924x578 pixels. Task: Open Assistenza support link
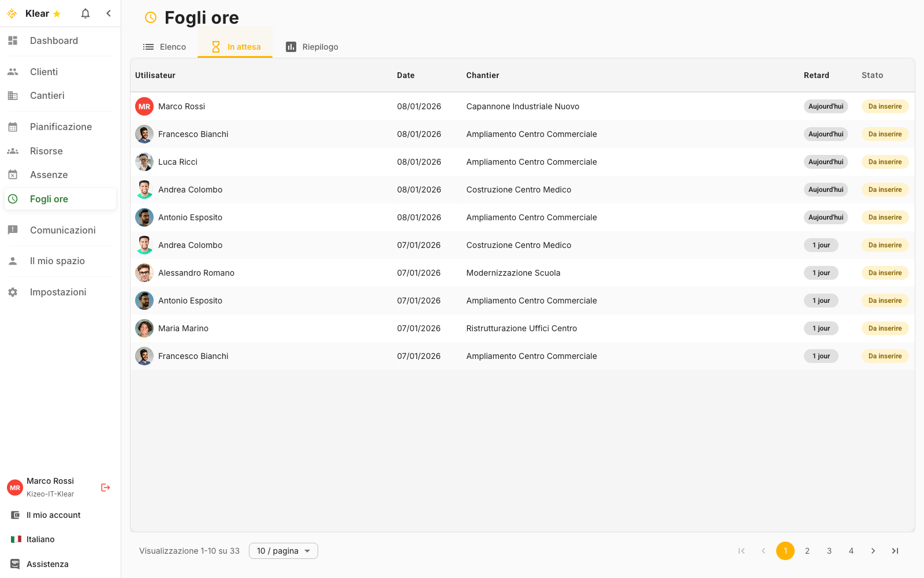tap(47, 564)
